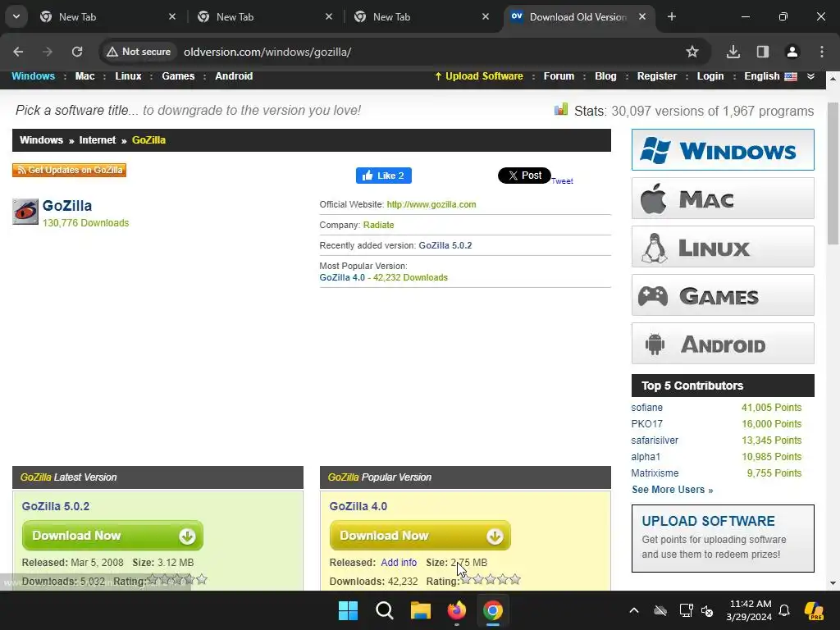Click the stats bar chart icon

(x=561, y=110)
